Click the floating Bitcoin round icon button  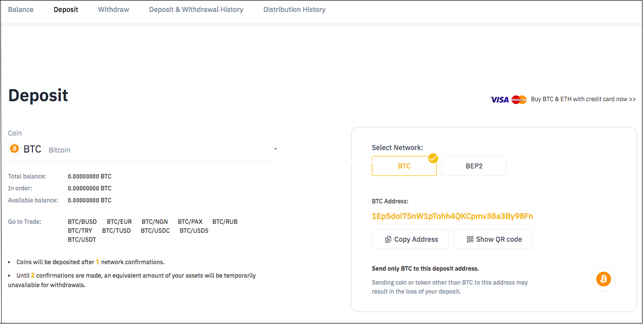click(x=604, y=279)
